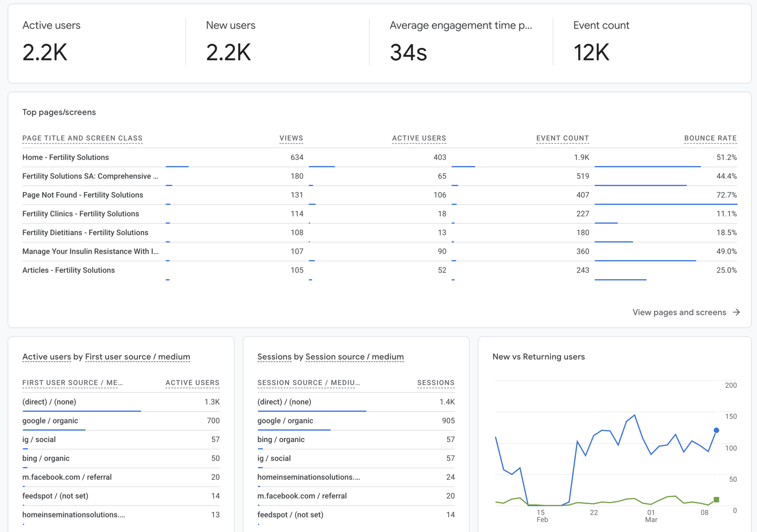This screenshot has width=757, height=532.
Task: Open Session source / medium dimension selector
Action: click(355, 357)
